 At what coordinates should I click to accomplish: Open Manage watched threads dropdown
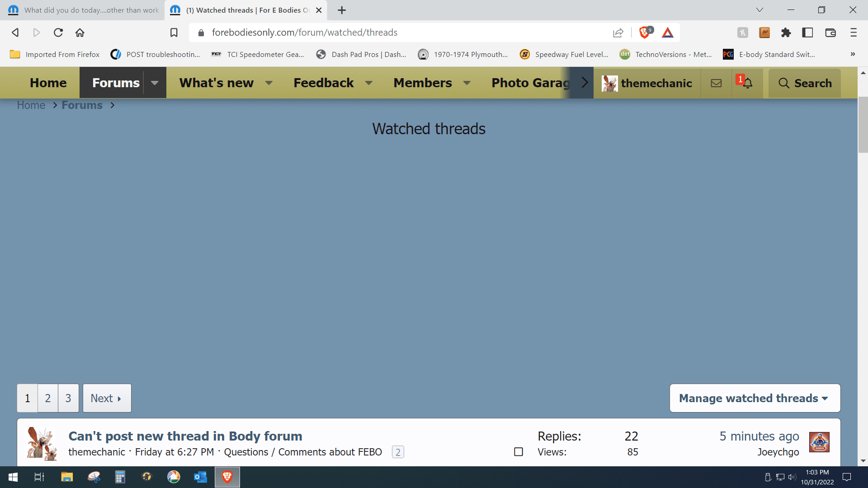755,398
